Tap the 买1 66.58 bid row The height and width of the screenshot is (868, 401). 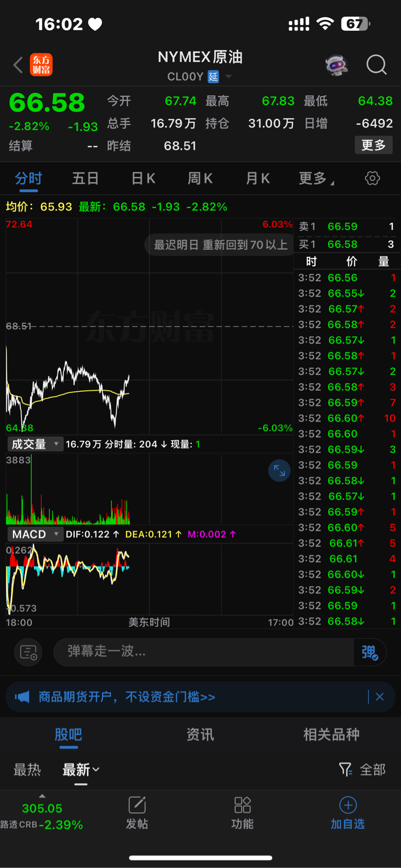347,244
